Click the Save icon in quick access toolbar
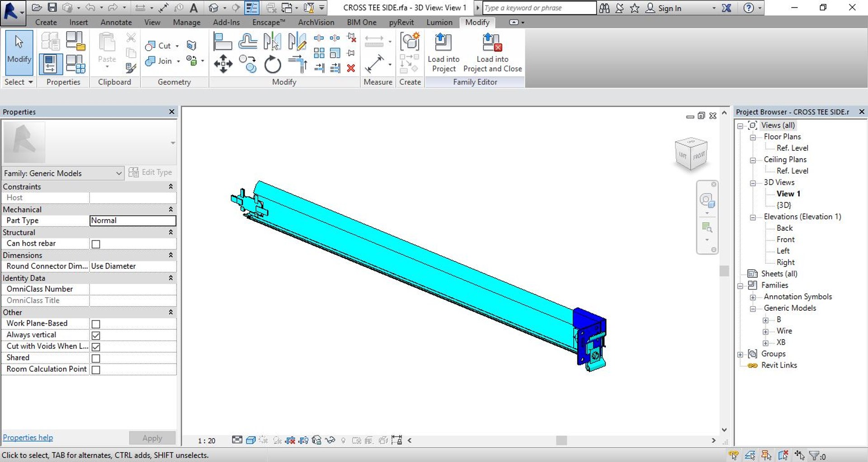 (52, 8)
